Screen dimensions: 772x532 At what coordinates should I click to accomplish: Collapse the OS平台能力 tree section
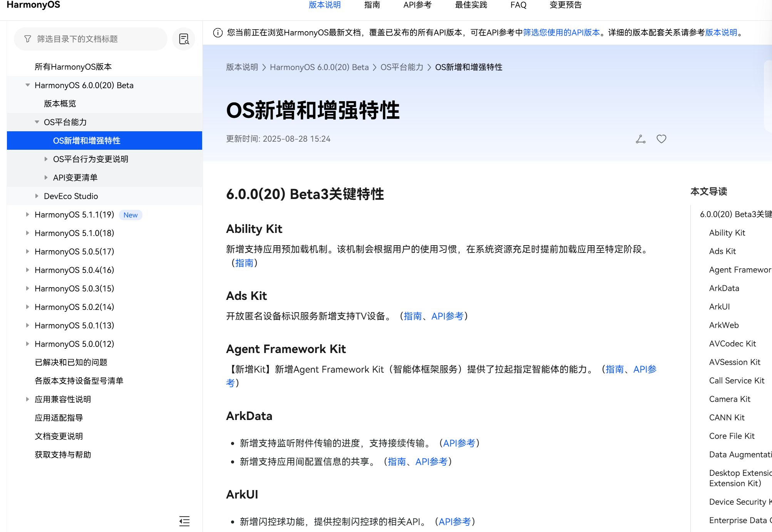37,122
